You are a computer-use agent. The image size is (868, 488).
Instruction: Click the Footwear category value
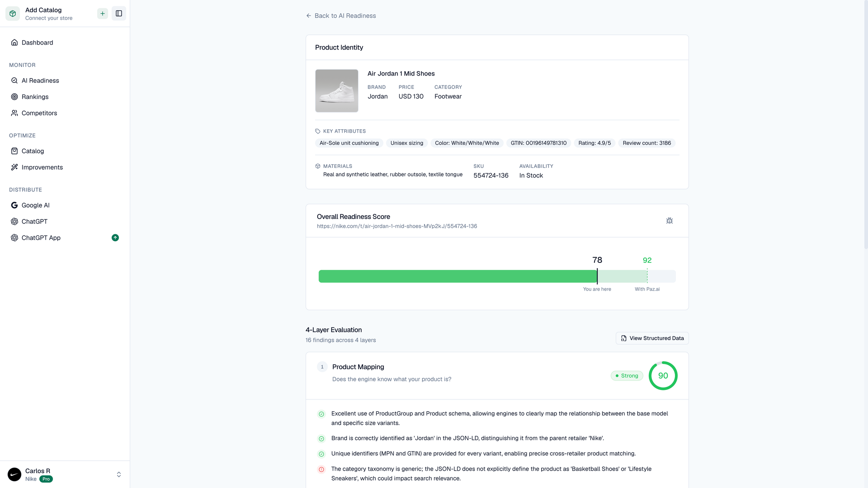448,97
